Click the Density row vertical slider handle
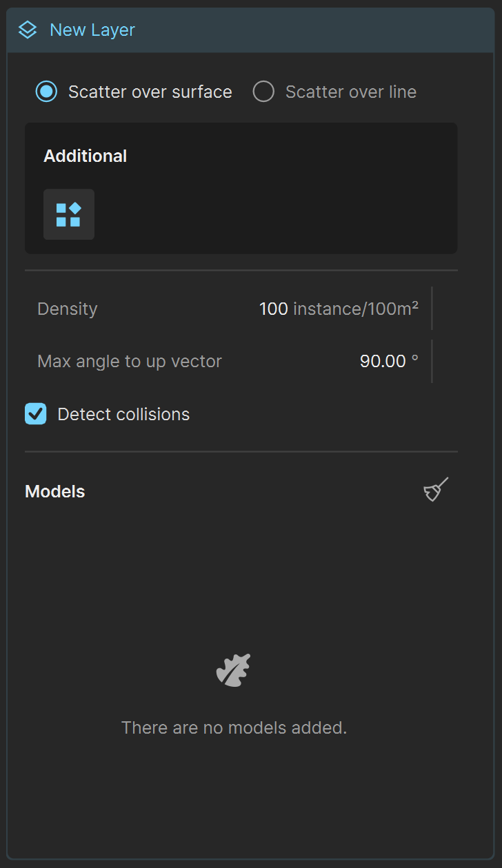 coord(432,309)
